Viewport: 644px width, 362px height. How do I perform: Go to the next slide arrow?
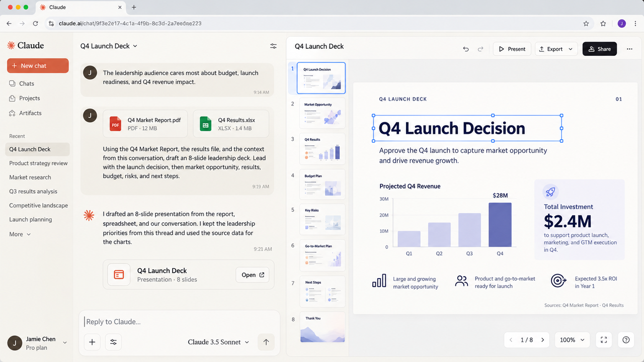(542, 340)
